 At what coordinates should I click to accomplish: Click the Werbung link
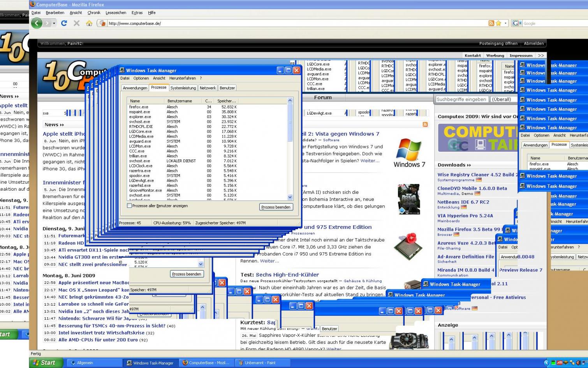click(x=495, y=55)
